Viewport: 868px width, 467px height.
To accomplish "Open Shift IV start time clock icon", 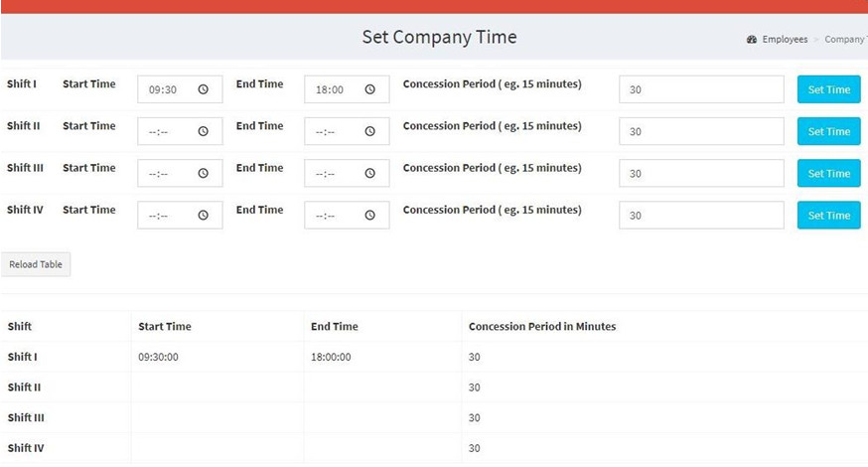I will tap(204, 215).
